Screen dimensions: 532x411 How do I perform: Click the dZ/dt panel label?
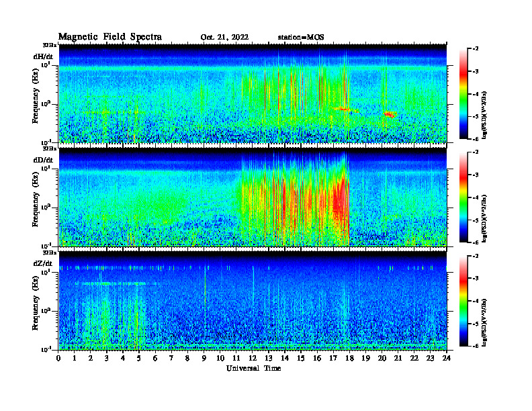(x=43, y=263)
